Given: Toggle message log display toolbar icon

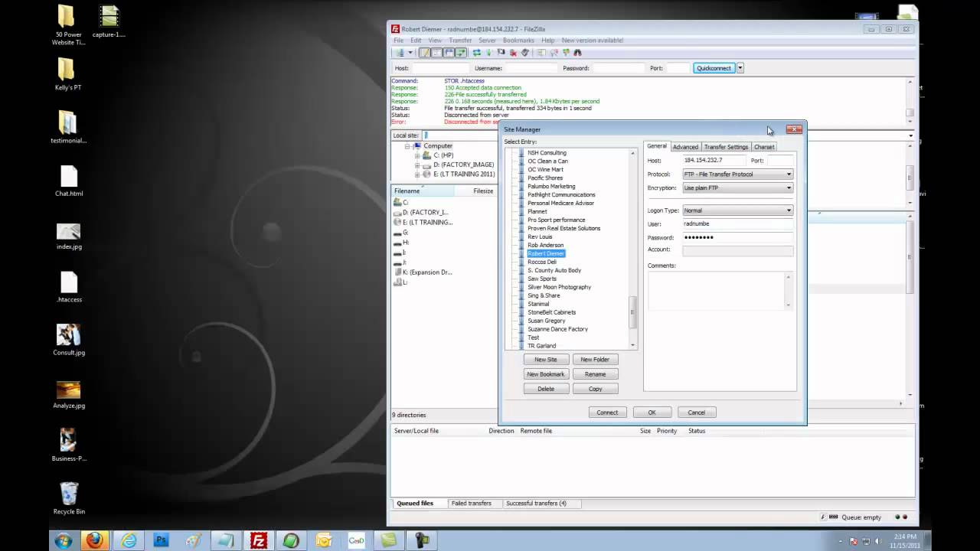Looking at the screenshot, I should click(425, 53).
